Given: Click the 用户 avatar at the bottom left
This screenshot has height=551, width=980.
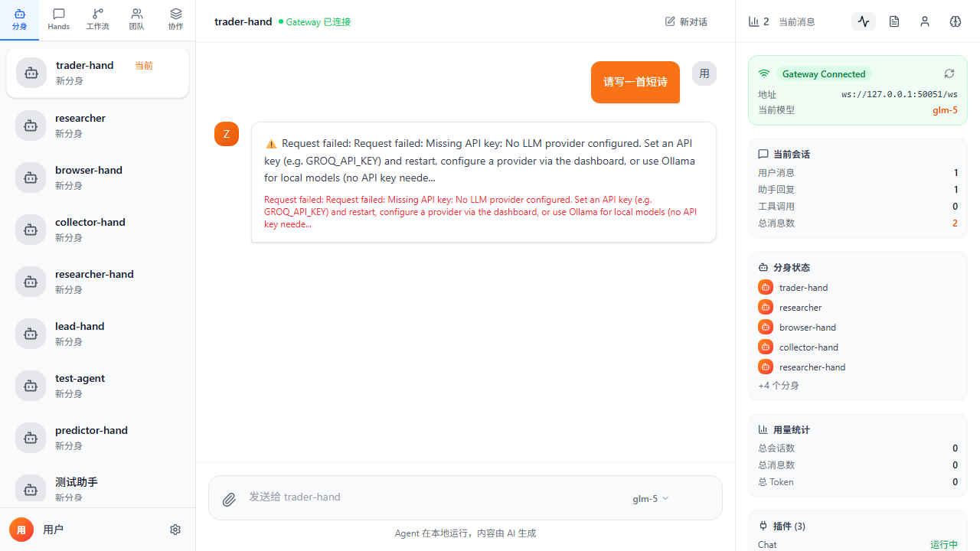Looking at the screenshot, I should [x=21, y=530].
